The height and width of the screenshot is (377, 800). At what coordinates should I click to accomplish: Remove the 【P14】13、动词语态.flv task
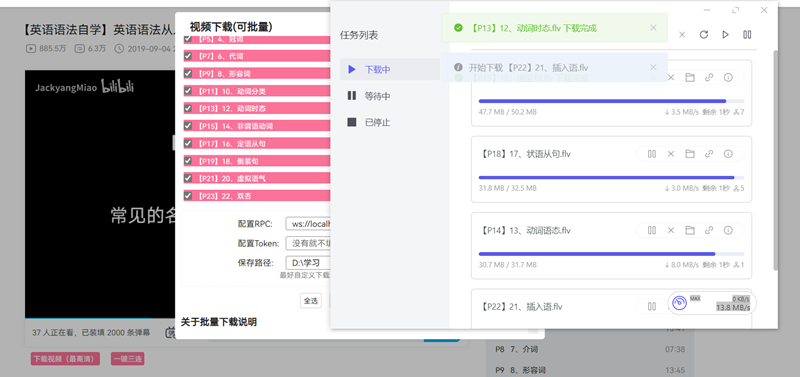[x=671, y=230]
